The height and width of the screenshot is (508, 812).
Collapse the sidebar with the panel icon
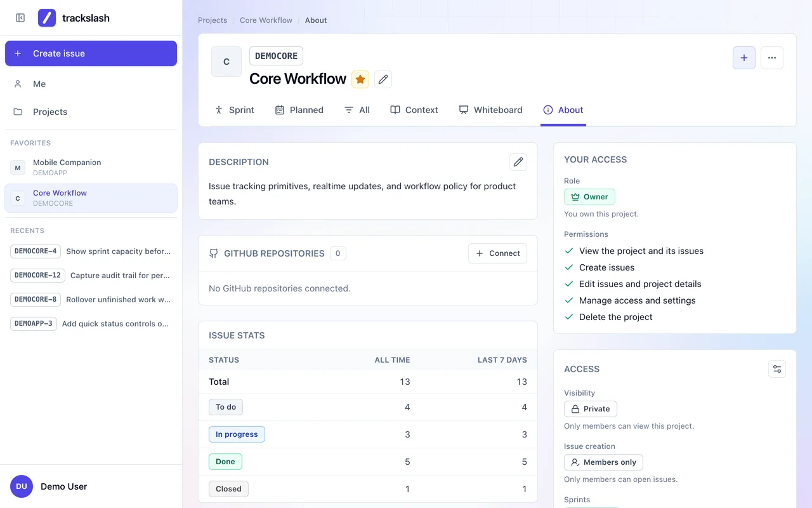pos(20,18)
